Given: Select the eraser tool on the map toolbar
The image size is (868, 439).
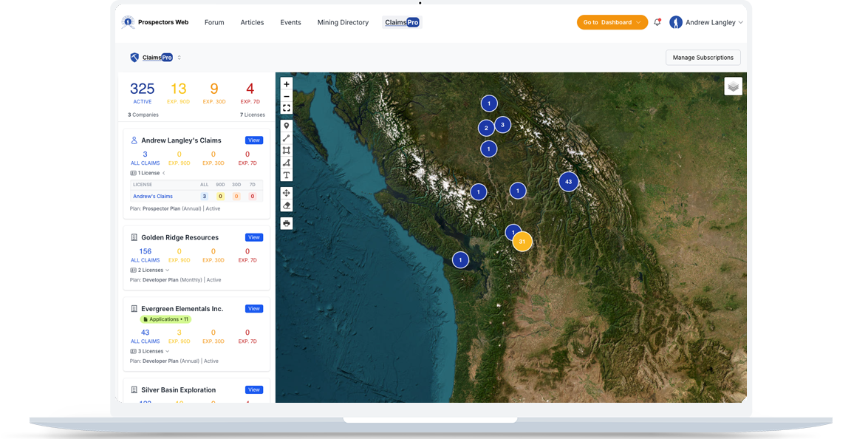Looking at the screenshot, I should [287, 205].
